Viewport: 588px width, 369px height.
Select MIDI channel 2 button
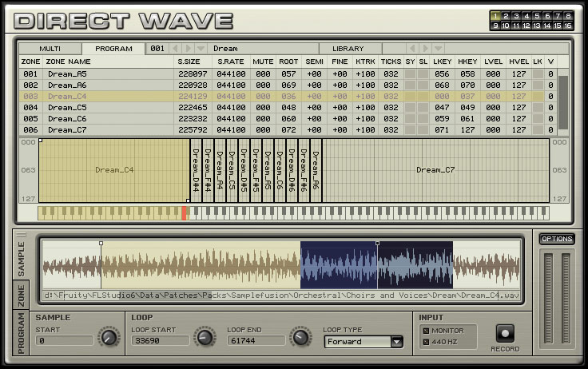(x=506, y=16)
